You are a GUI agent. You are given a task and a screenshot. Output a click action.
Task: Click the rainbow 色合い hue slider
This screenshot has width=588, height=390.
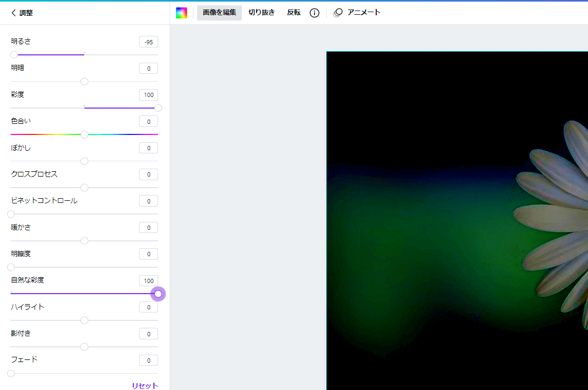click(84, 134)
